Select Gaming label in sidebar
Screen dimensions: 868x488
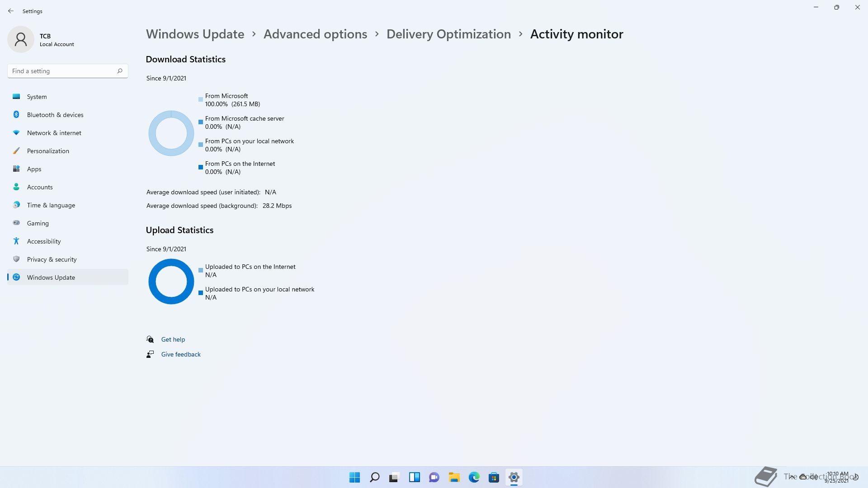click(38, 223)
